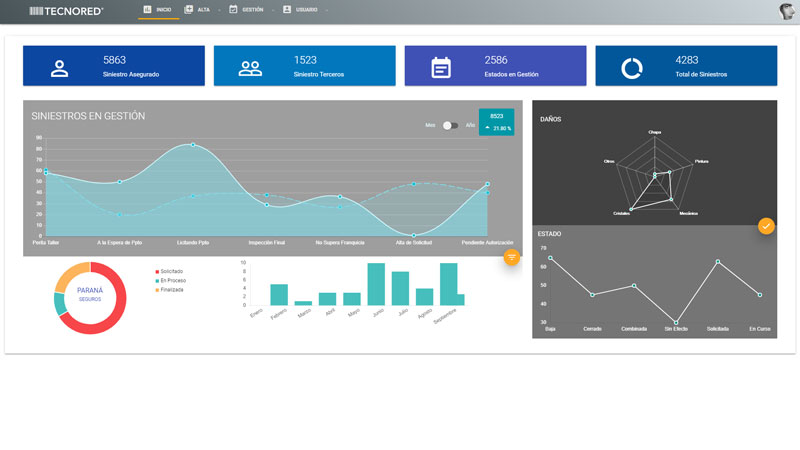Click the Siniestro Asegurado person icon

point(60,68)
